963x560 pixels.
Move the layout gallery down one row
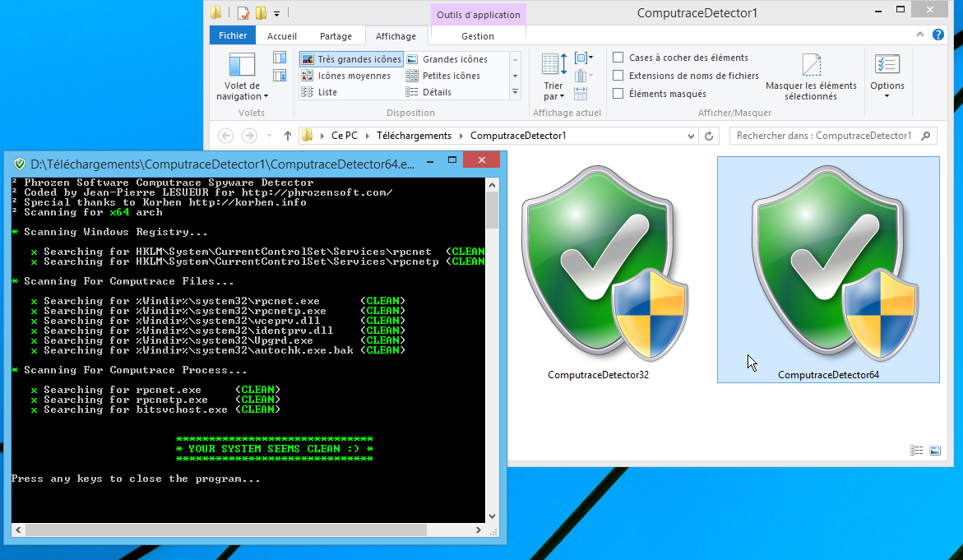pyautogui.click(x=516, y=76)
